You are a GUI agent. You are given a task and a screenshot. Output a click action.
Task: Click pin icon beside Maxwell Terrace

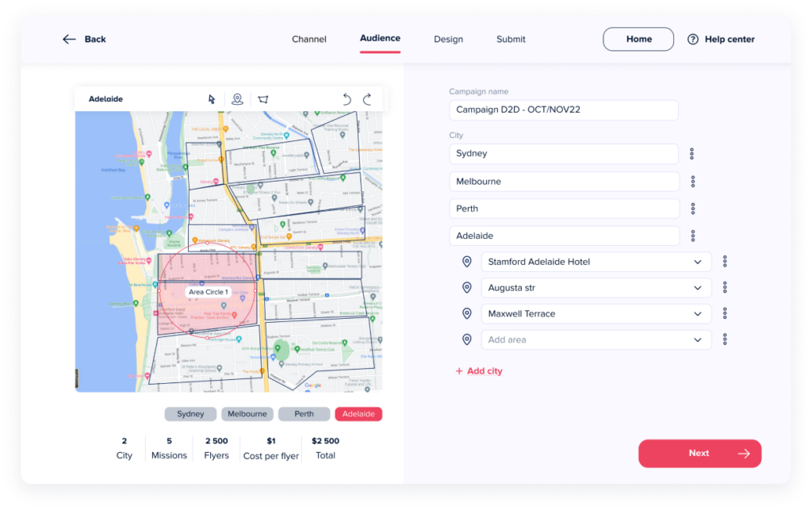pyautogui.click(x=467, y=314)
